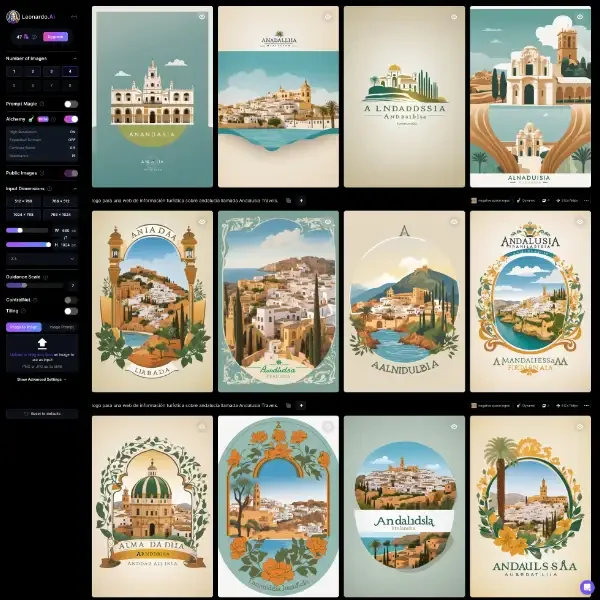Click the eye icon on the teal palace image
Screen dimensions: 600x600
tap(202, 16)
